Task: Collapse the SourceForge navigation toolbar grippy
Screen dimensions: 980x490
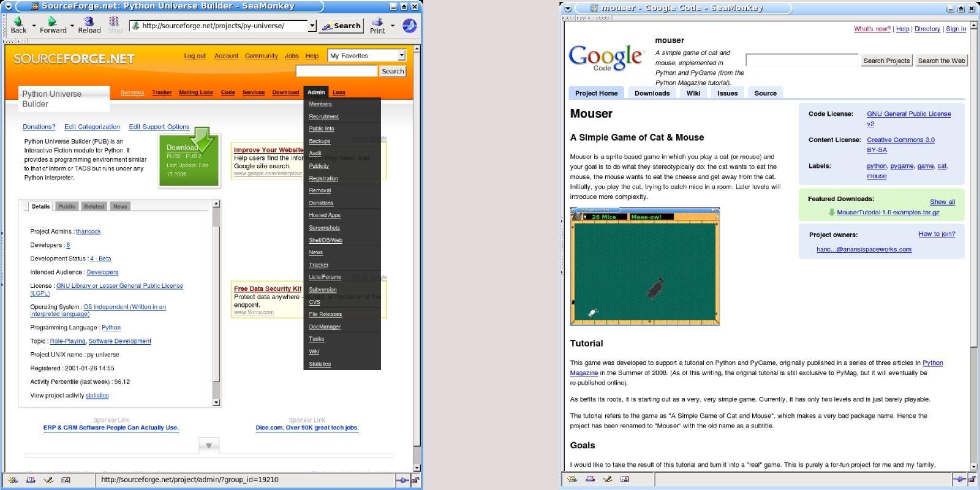Action: coord(4,26)
